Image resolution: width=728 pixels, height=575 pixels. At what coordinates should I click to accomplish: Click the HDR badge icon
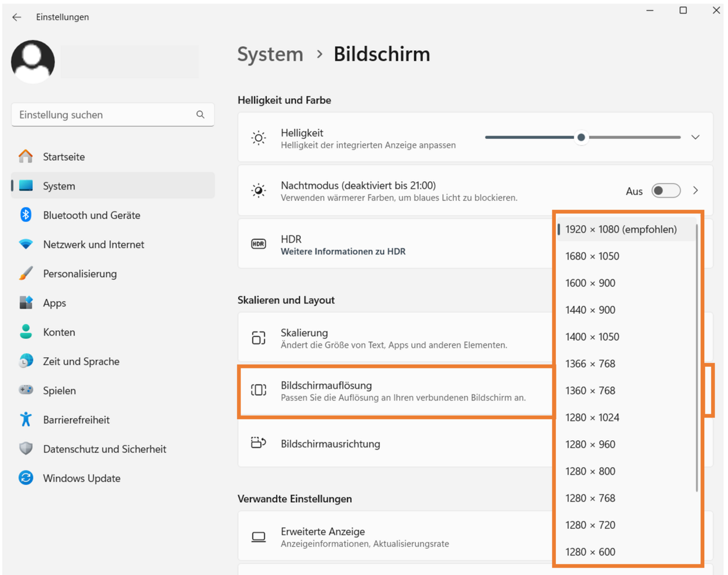(x=258, y=244)
